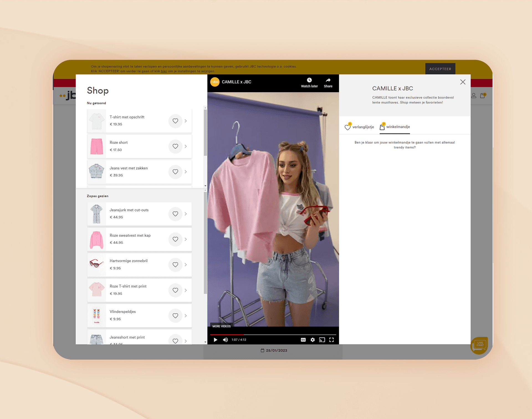Screen dimensions: 532x419
Task: Close the CAMILLE x JBC overlay
Action: [463, 82]
